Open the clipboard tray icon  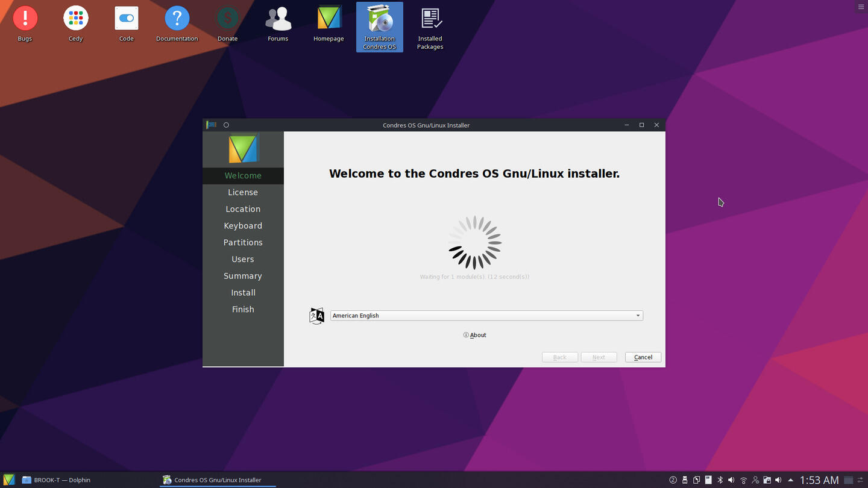coord(696,480)
